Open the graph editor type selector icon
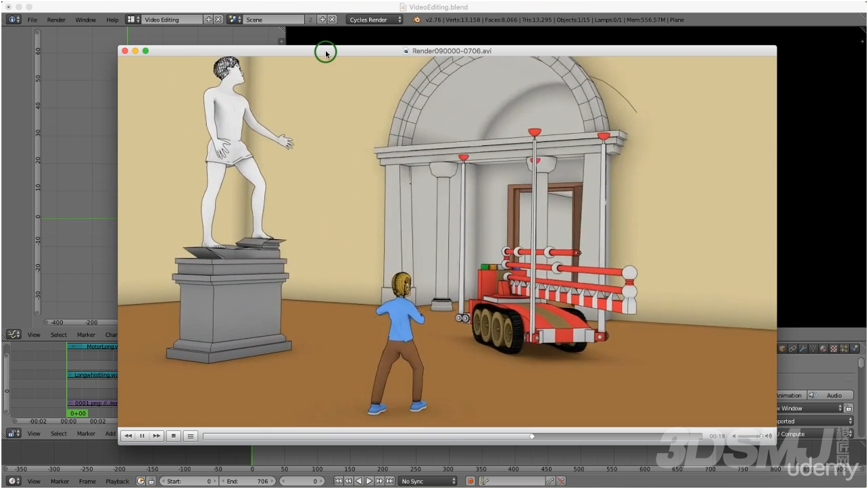 tap(13, 334)
